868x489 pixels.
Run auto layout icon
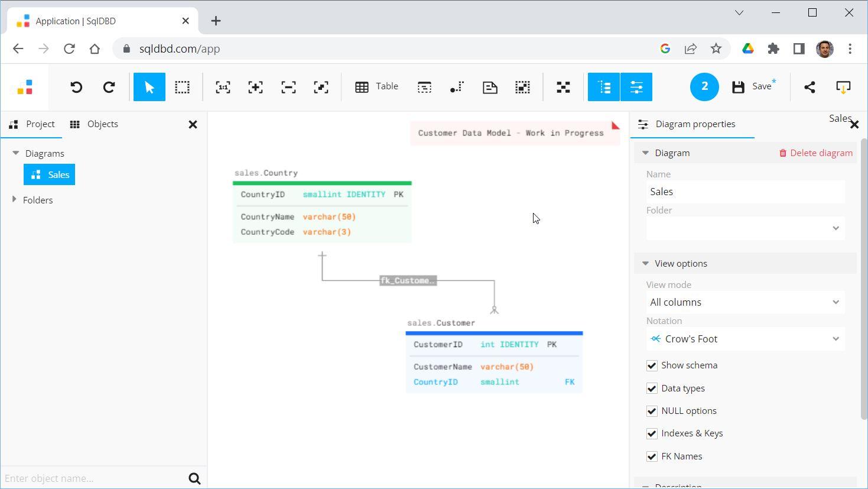point(563,88)
